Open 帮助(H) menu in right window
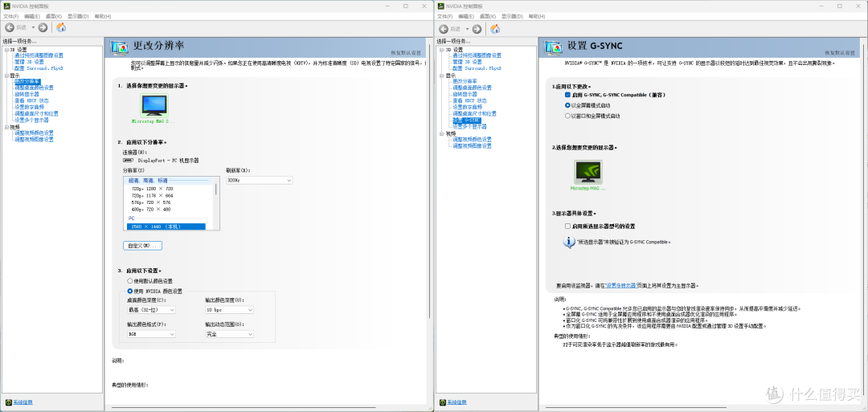Image resolution: width=868 pixels, height=412 pixels. 537,17
